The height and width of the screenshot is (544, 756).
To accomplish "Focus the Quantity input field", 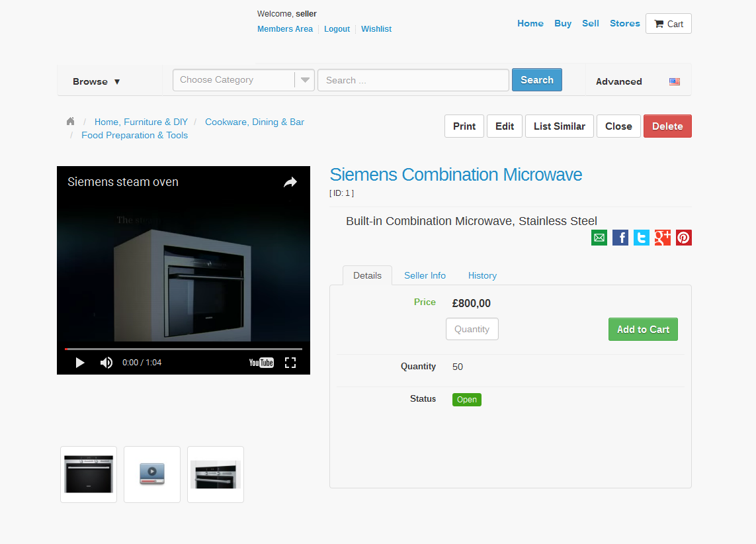I will tap(472, 329).
